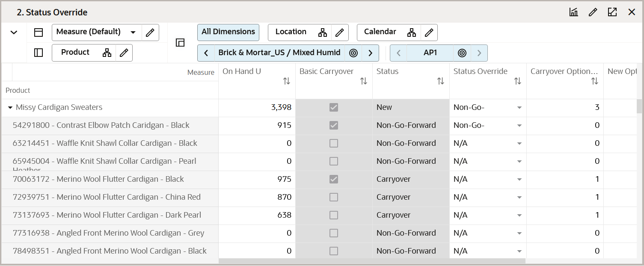644x266 pixels.
Task: Go to previous location before Brick & Mortar_US
Action: pyautogui.click(x=206, y=53)
